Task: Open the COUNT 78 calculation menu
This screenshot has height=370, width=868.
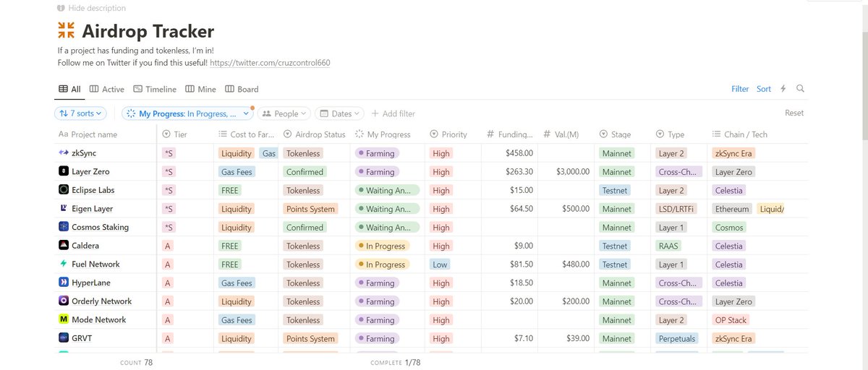Action: click(x=136, y=362)
